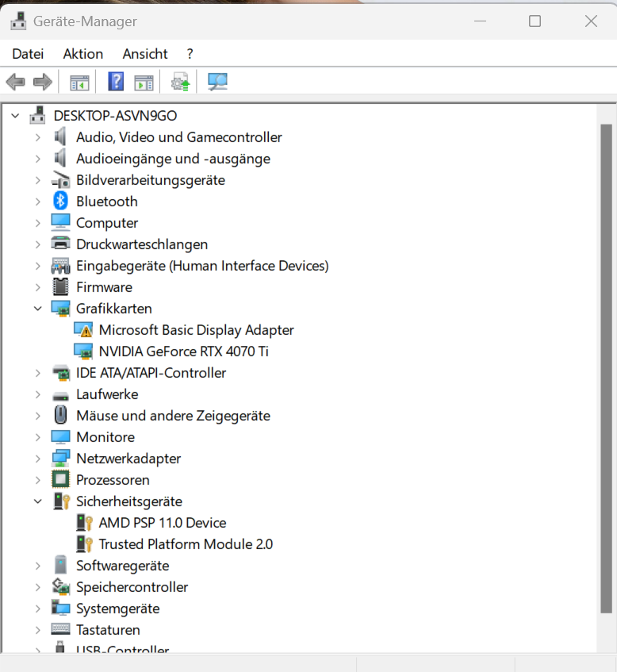Click the keyboard icon beside Tastaturen

(60, 629)
